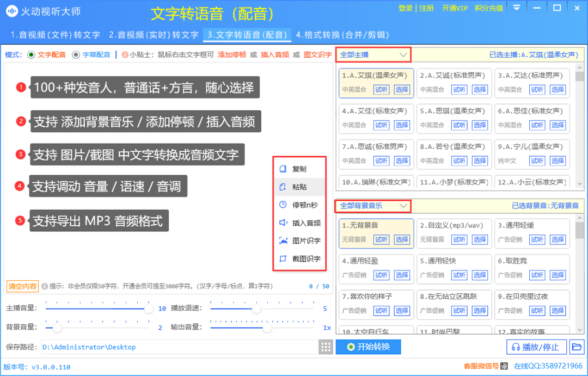588x376 pixels.
Task: Switch to 2.音视频(实时)转文字 tab
Action: click(154, 35)
